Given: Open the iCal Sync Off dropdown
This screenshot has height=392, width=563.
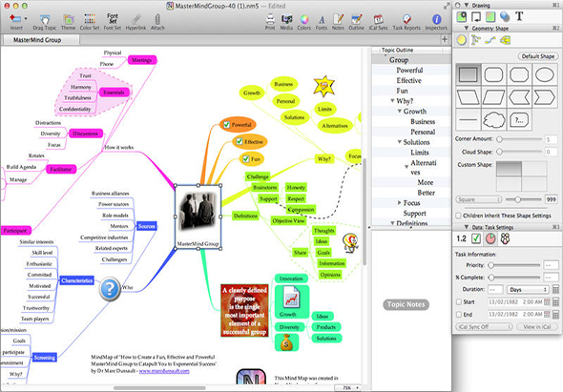Looking at the screenshot, I should click(x=484, y=327).
